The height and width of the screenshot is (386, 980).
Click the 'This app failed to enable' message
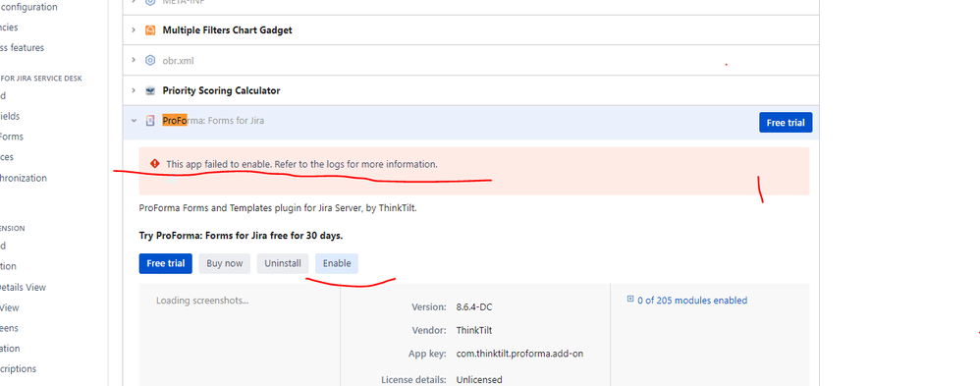click(301, 165)
